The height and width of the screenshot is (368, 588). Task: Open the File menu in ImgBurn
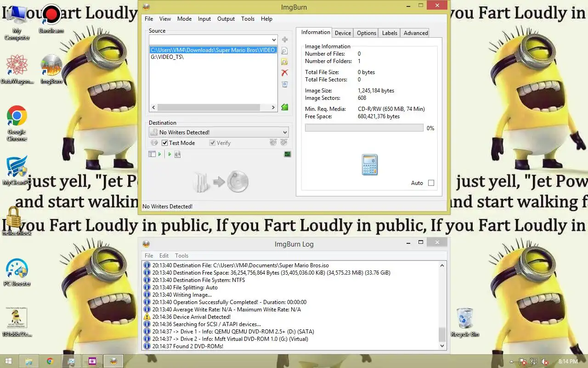[149, 19]
